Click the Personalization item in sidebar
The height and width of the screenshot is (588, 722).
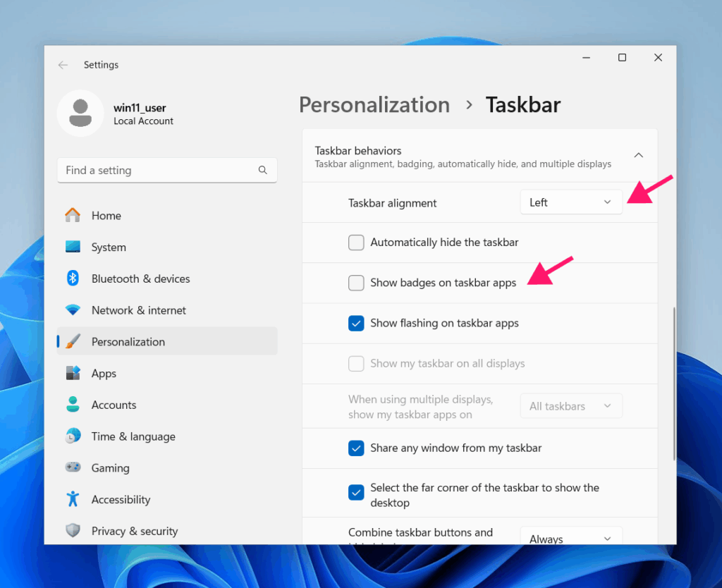[166, 342]
